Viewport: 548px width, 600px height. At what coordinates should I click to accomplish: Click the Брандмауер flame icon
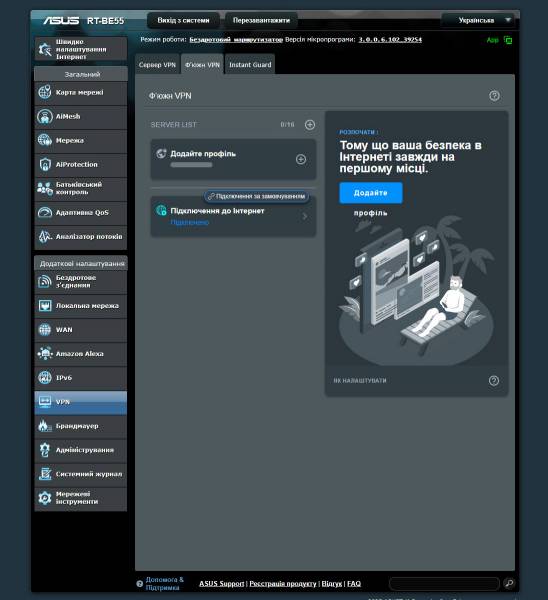[x=45, y=426]
